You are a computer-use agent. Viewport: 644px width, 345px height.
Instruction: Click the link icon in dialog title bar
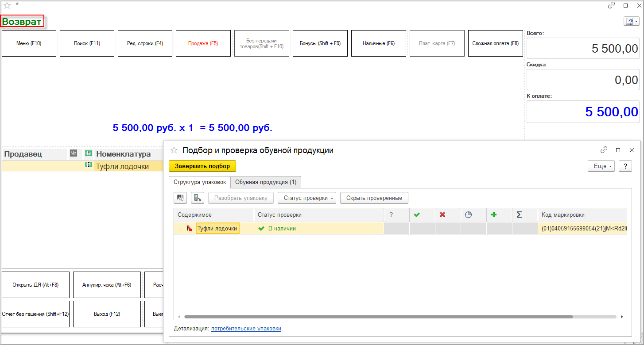click(x=604, y=150)
